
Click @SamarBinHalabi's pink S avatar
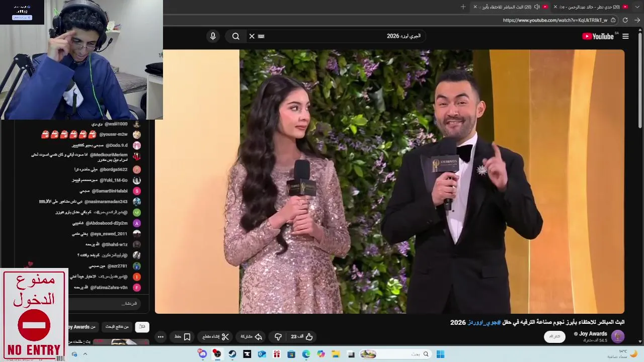coord(136,191)
